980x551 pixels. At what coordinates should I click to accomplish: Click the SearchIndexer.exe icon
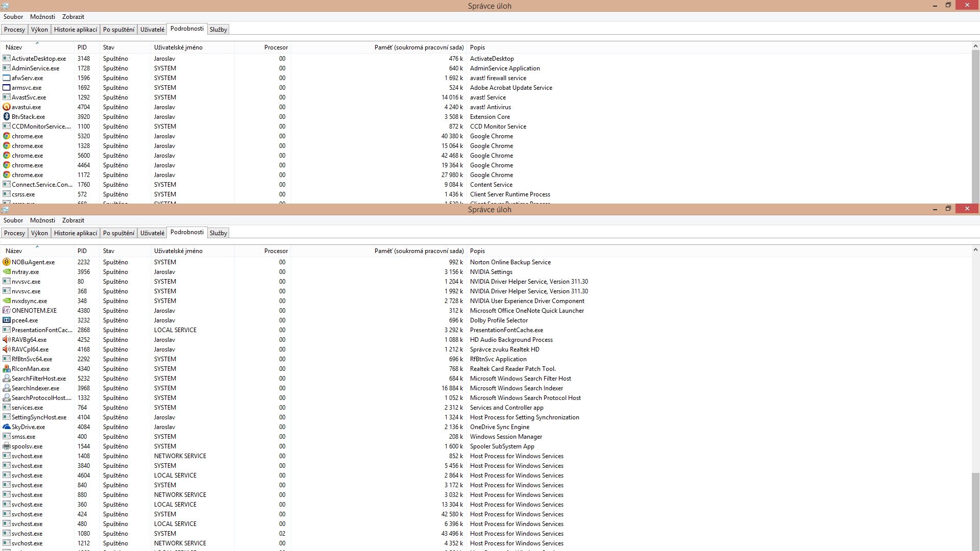(7, 388)
